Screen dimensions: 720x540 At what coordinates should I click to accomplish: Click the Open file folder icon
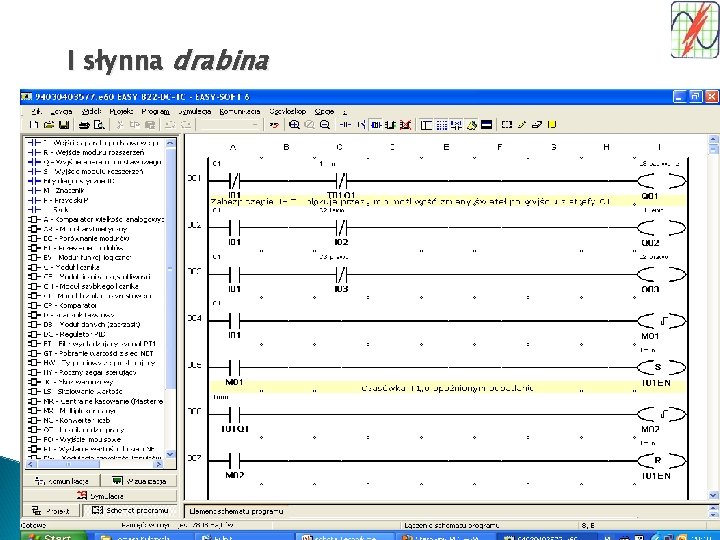(x=49, y=124)
